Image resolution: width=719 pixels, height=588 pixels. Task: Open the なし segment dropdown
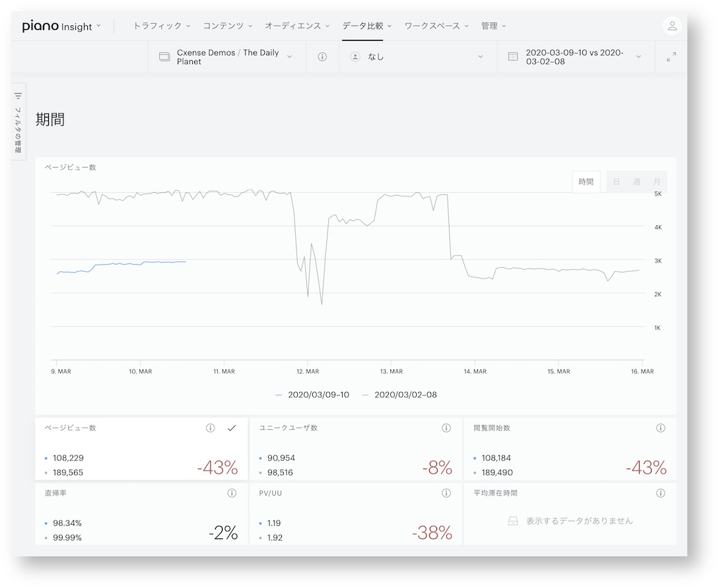418,57
